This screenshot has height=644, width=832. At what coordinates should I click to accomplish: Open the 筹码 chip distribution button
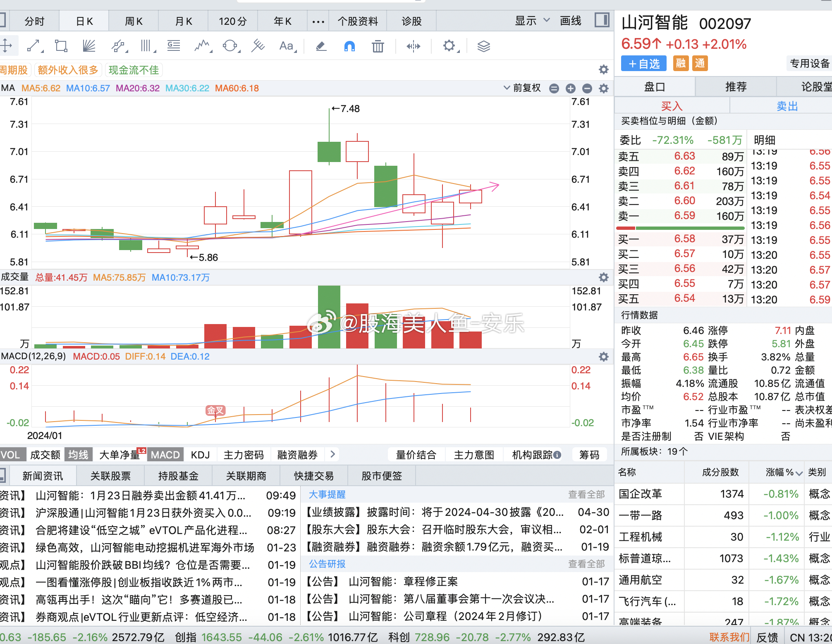point(589,455)
